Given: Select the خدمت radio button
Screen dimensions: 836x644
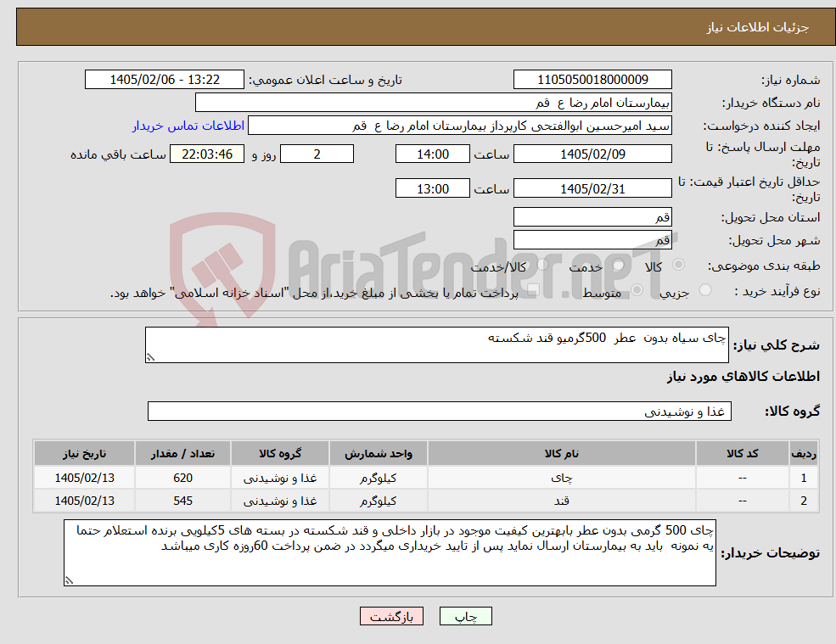Looking at the screenshot, I should pos(619,265).
